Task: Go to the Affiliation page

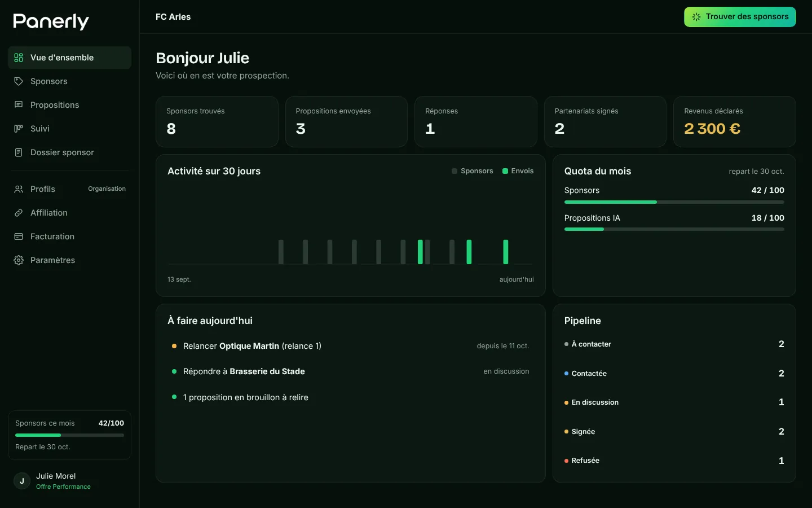Action: (x=69, y=213)
